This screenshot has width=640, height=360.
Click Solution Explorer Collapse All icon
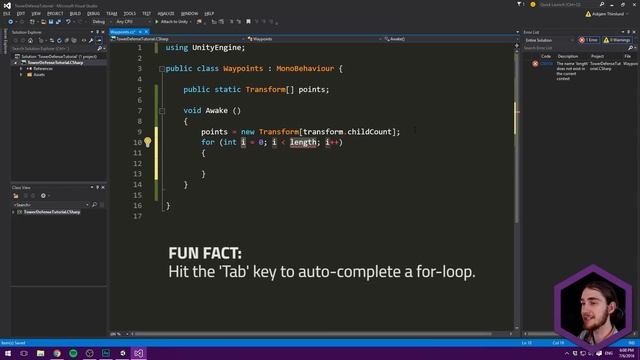(x=67, y=40)
